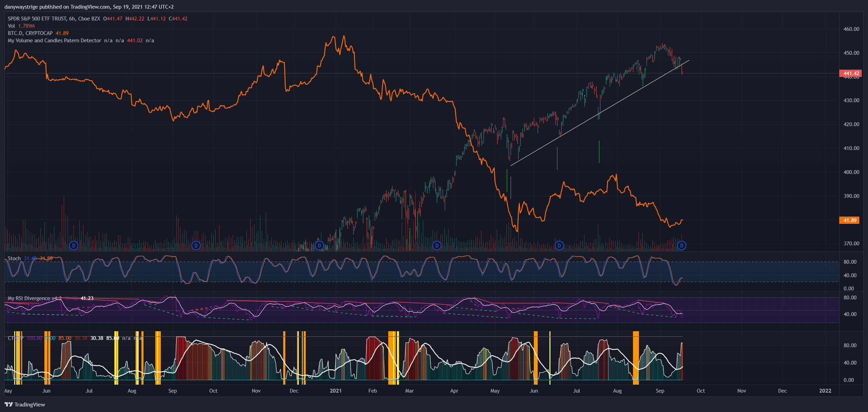The image size is (868, 412).
Task: Select the Vol 1.789M legend entry
Action: 21,26
